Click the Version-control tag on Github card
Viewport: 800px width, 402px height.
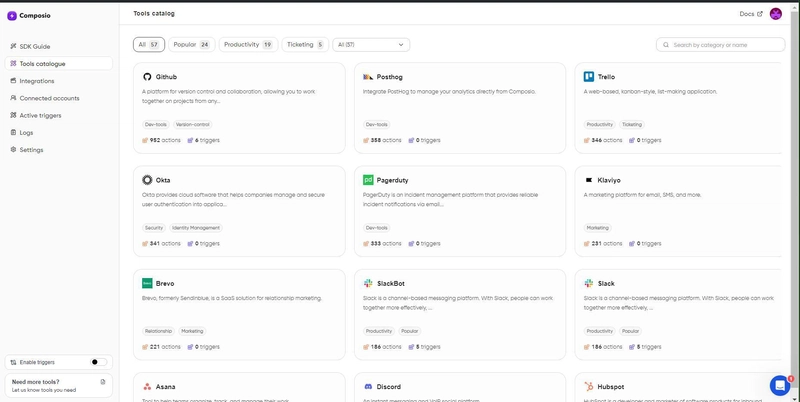[x=192, y=124]
